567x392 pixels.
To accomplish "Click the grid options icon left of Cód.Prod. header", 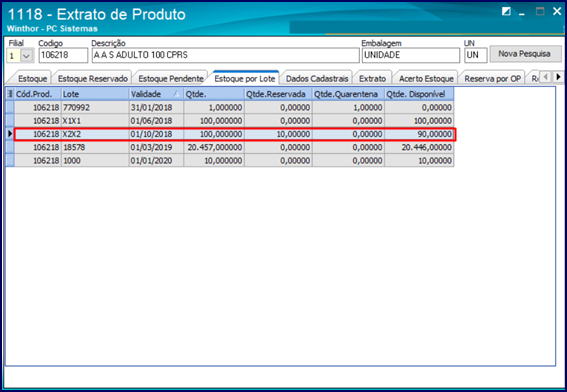I will [x=10, y=94].
